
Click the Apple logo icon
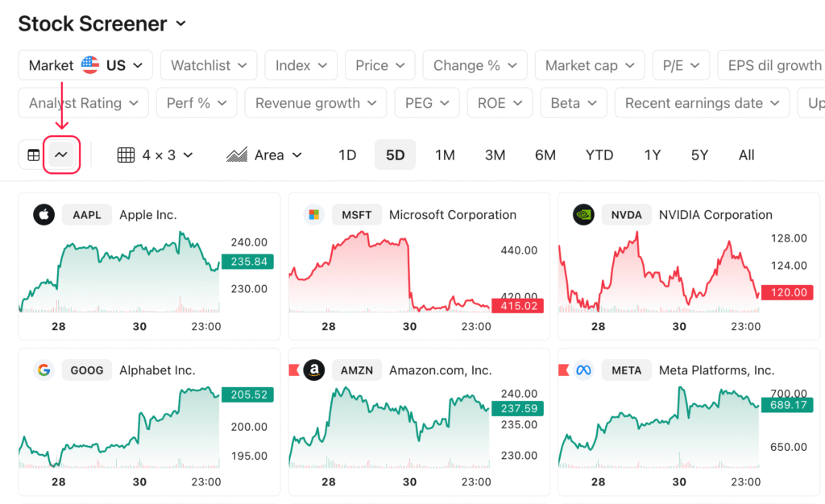(x=44, y=214)
